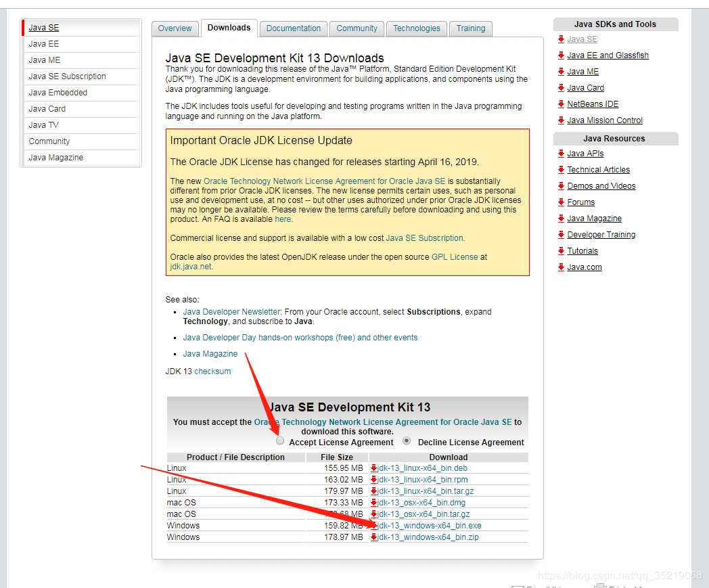Download jdk-13_windows-x64_bin.zip file link
The image size is (709, 588).
[x=428, y=537]
